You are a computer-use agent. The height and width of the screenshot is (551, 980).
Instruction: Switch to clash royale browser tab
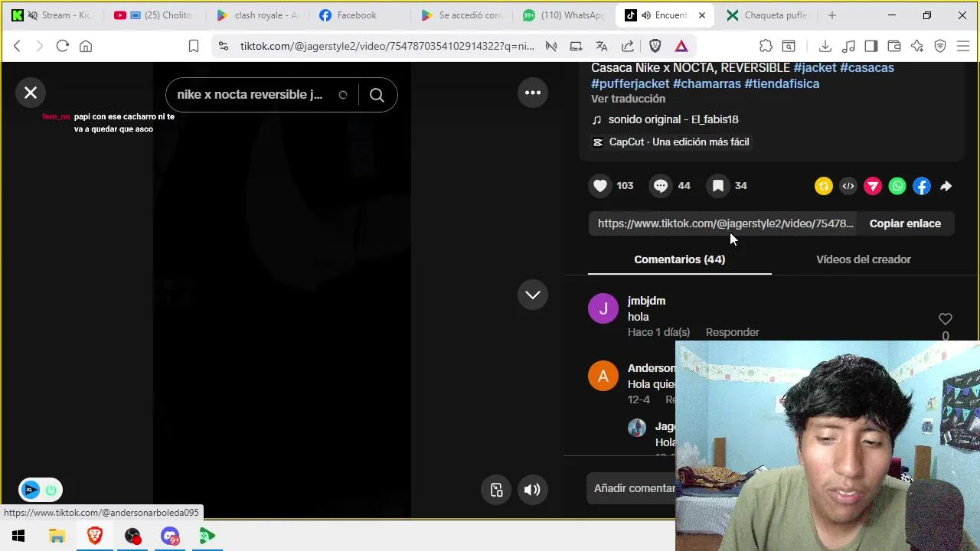258,15
